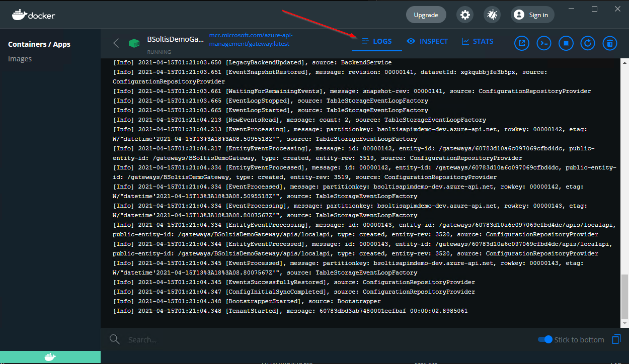This screenshot has height=364, width=629.
Task: Delete the container with the trash icon
Action: coord(609,43)
